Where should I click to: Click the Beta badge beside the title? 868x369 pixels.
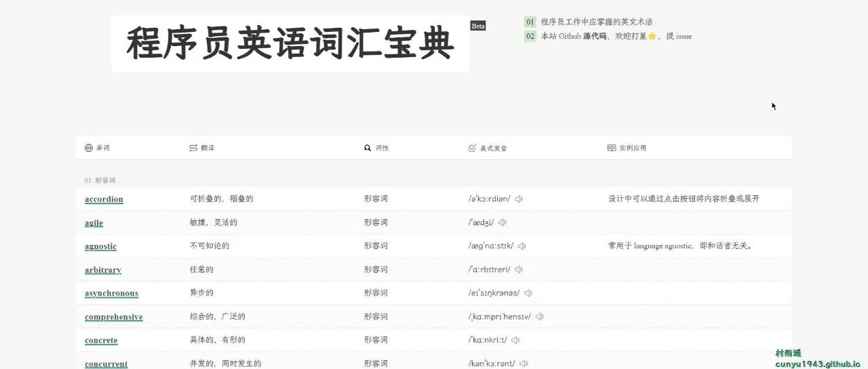pyautogui.click(x=478, y=26)
